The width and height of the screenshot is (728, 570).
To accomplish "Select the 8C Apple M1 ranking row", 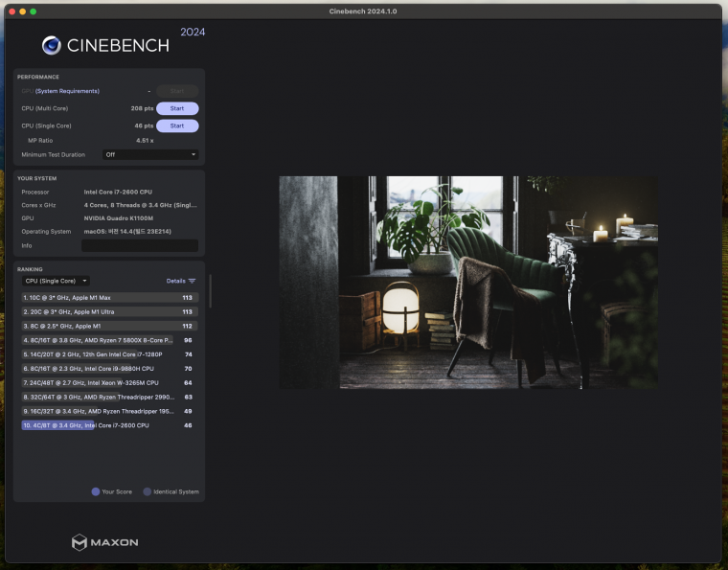I will coord(110,326).
